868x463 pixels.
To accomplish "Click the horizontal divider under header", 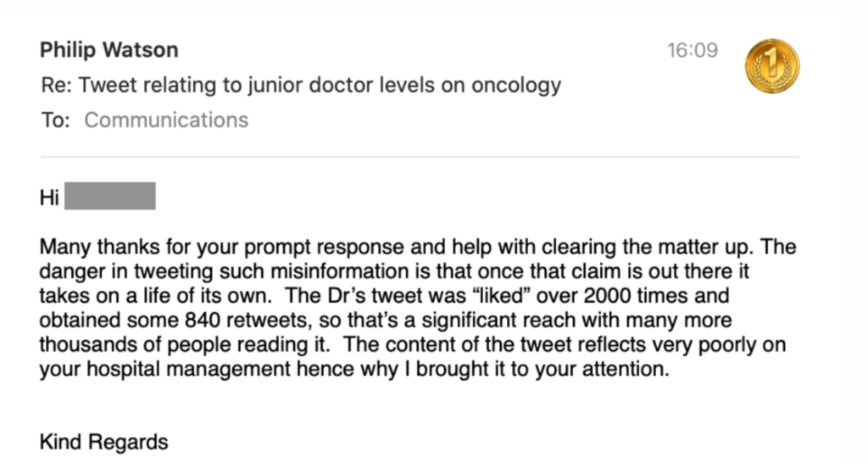I will (x=420, y=157).
